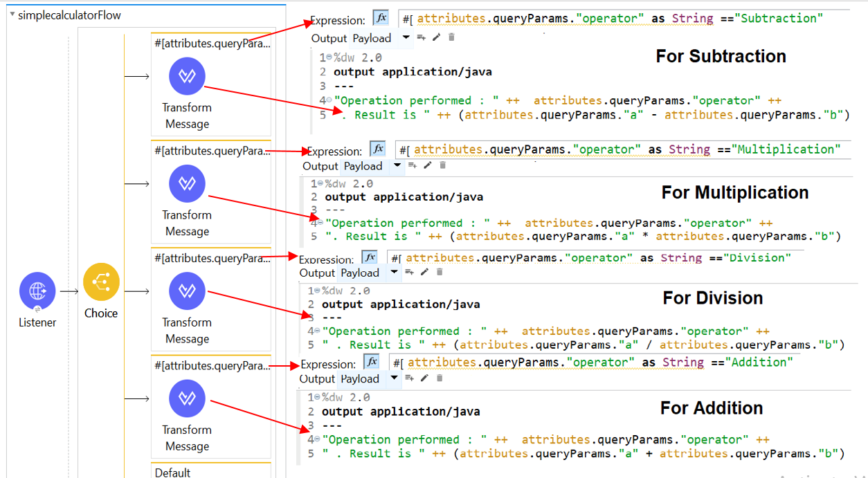Click pencil edit icon in the Multiplication output toolbar
The height and width of the screenshot is (478, 868).
tap(427, 165)
